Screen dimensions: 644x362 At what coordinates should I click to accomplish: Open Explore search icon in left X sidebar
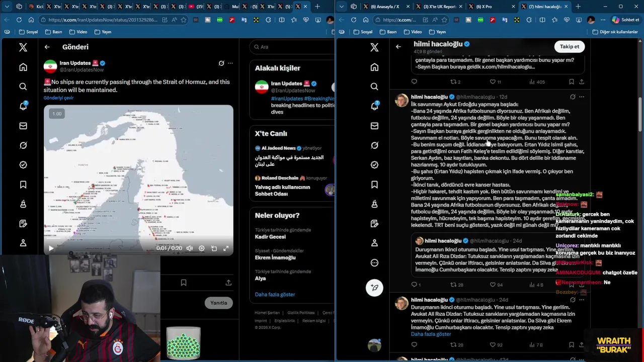pos(23,86)
